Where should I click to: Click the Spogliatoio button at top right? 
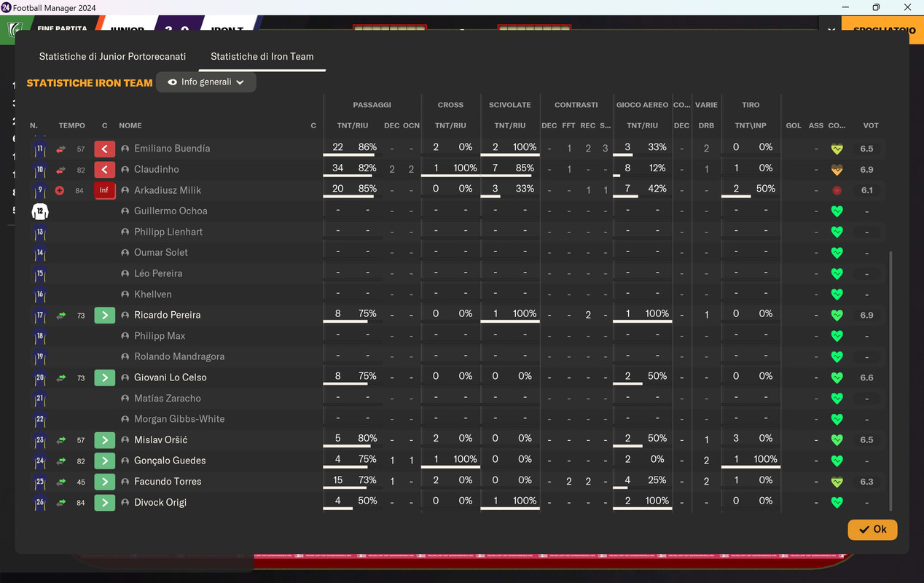coord(882,30)
